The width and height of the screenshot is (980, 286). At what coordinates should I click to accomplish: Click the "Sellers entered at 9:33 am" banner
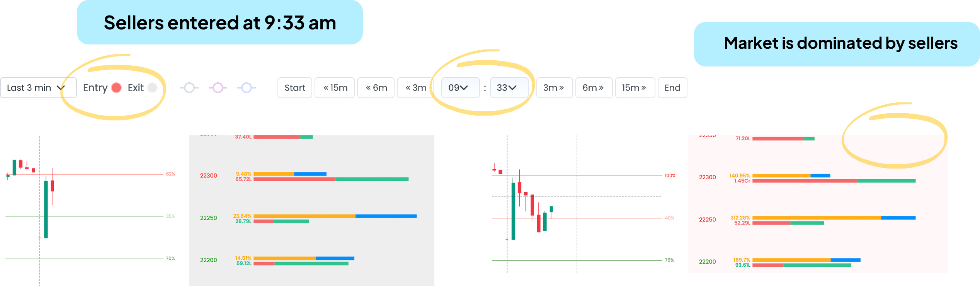tap(219, 22)
